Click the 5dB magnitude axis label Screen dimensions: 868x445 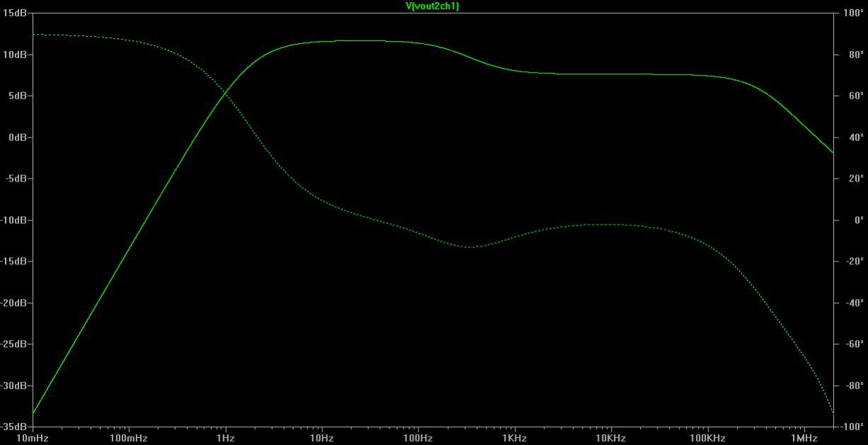[17, 96]
